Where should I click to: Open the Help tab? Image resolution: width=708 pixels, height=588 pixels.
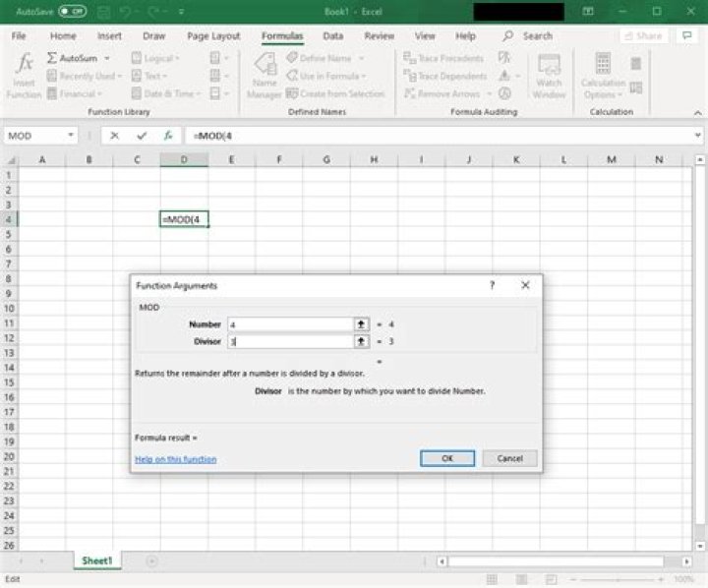tap(465, 35)
